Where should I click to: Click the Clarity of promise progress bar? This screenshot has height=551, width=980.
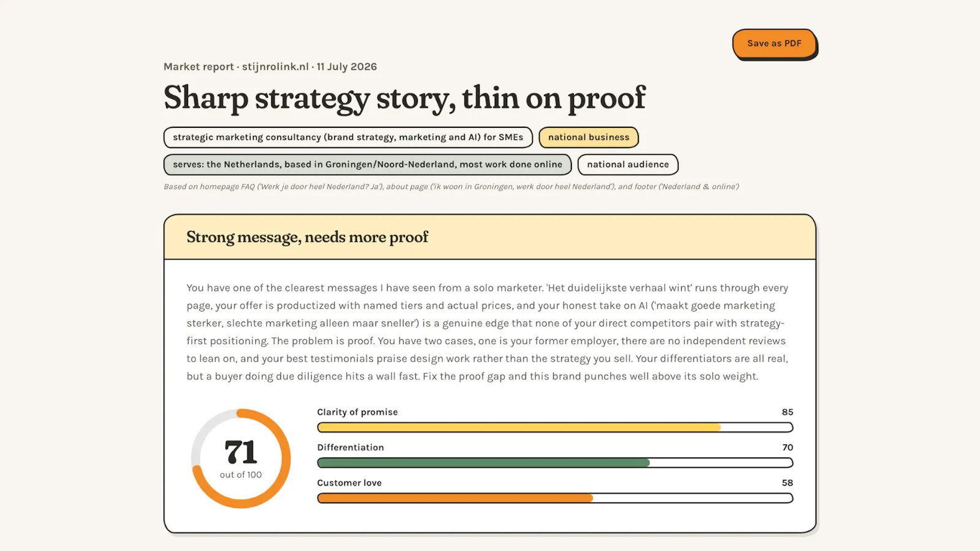coord(555,427)
